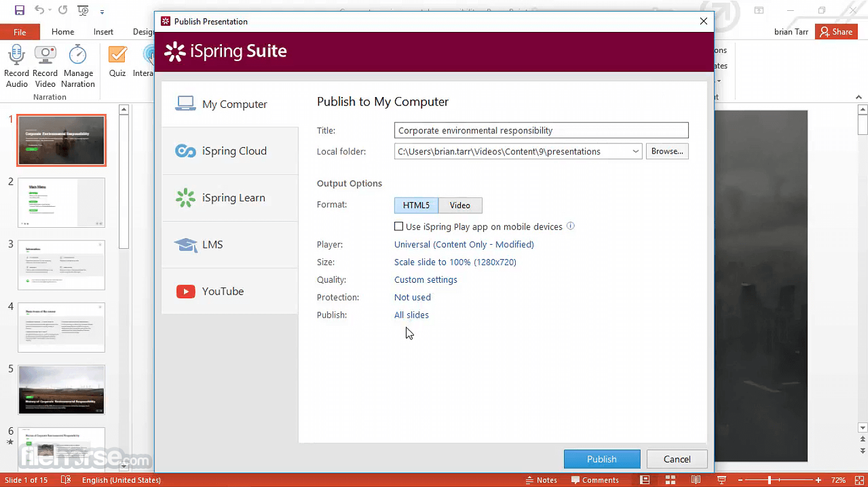Toggle the Notes pane in status bar
868x487 pixels.
[541, 480]
